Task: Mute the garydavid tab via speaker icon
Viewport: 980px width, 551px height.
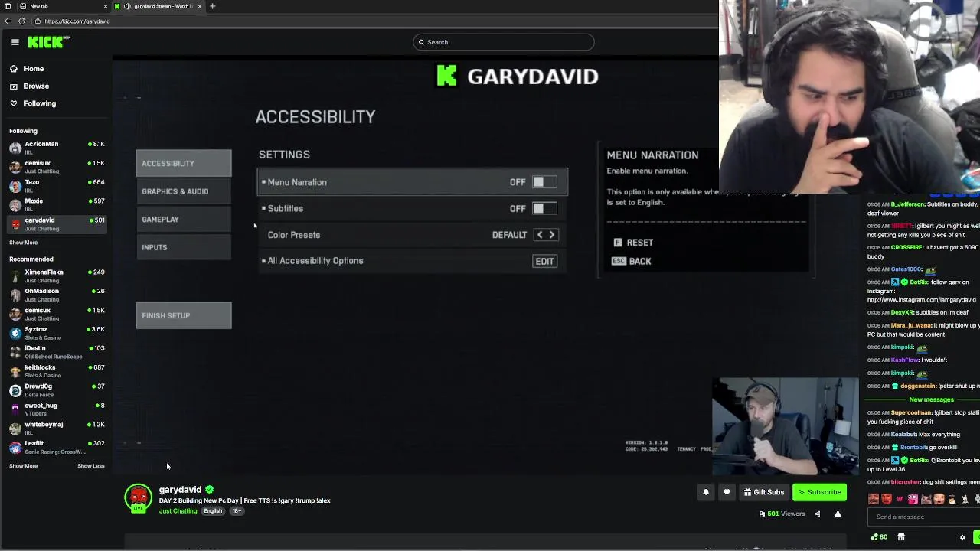Action: click(127, 6)
